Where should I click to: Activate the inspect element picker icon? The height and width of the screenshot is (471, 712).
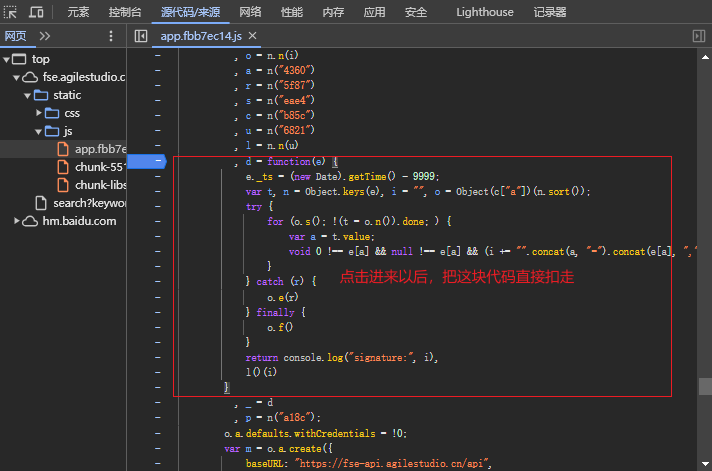[10, 12]
